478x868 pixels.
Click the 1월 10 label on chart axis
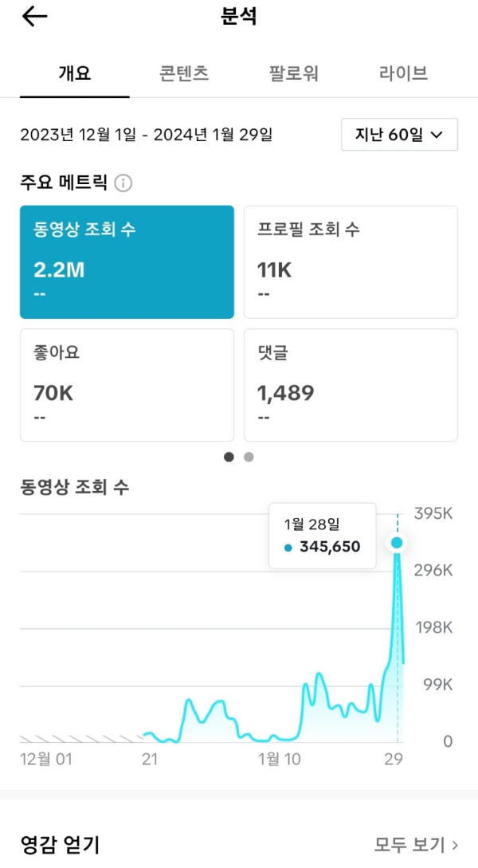coord(280,760)
